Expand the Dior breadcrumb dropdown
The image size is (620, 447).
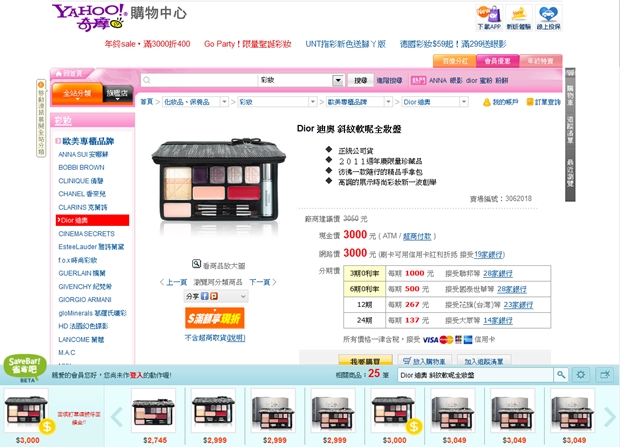(463, 102)
